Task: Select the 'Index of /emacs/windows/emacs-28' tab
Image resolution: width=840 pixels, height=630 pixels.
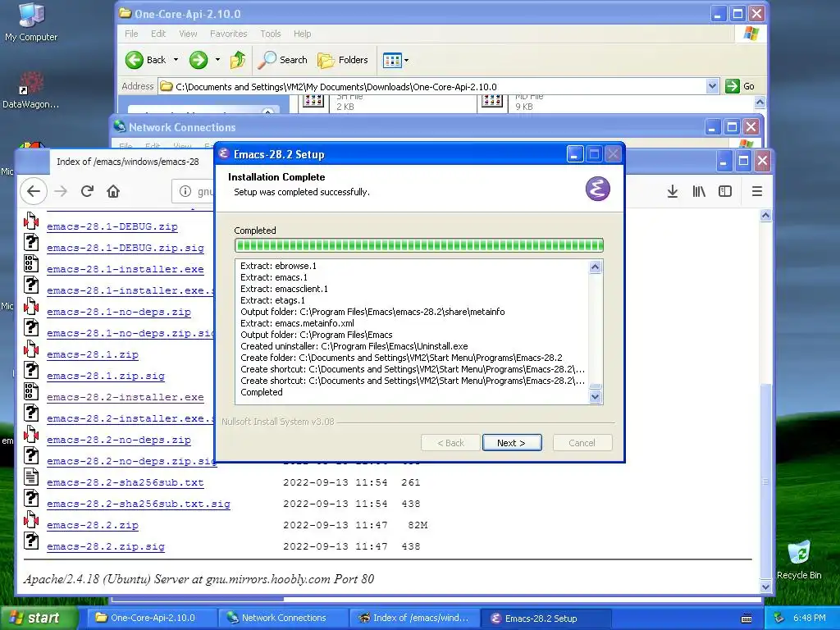Action: point(127,162)
